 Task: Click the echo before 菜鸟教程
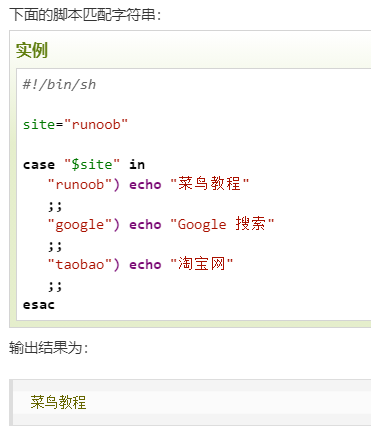pos(145,184)
